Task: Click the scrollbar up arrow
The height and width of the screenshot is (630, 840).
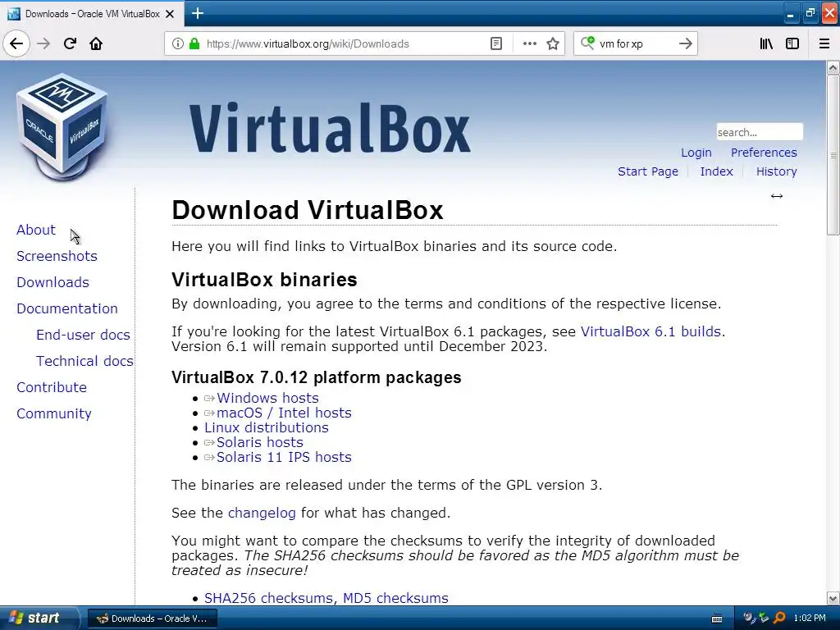Action: pos(833,67)
